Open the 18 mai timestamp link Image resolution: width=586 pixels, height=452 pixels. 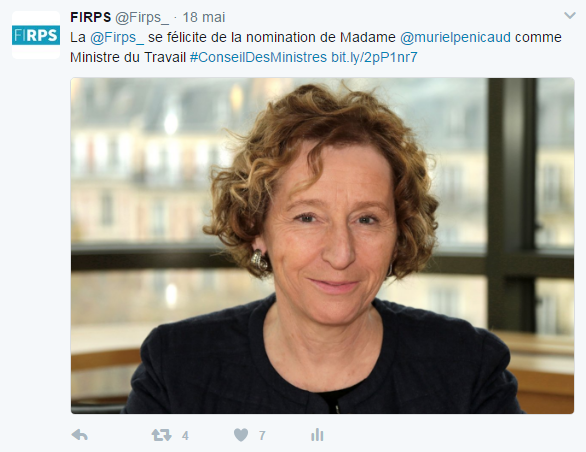204,17
